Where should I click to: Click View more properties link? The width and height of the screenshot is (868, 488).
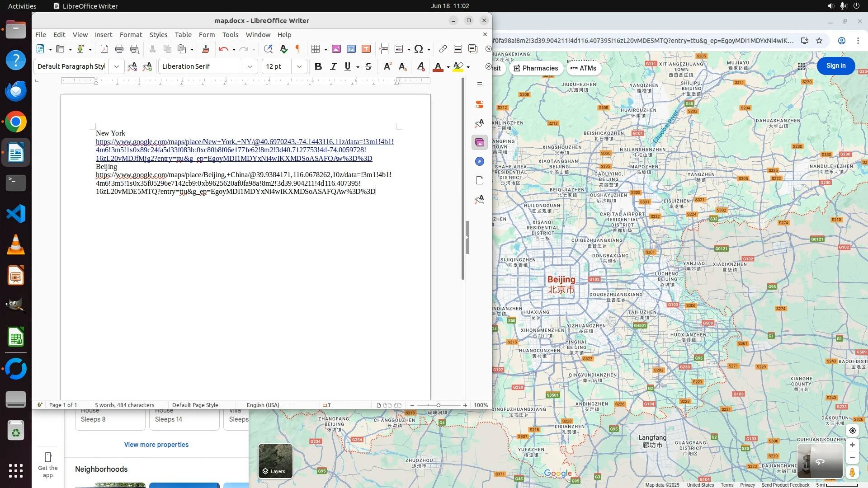tap(156, 445)
